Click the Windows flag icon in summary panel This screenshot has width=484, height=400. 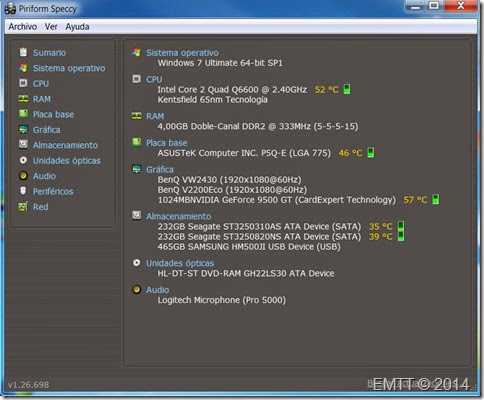pyautogui.click(x=136, y=52)
